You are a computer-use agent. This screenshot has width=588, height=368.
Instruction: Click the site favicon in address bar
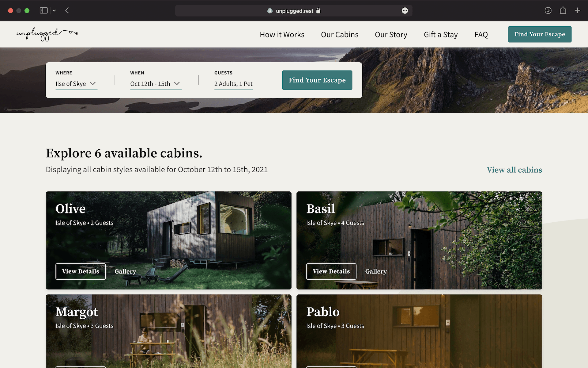click(270, 11)
